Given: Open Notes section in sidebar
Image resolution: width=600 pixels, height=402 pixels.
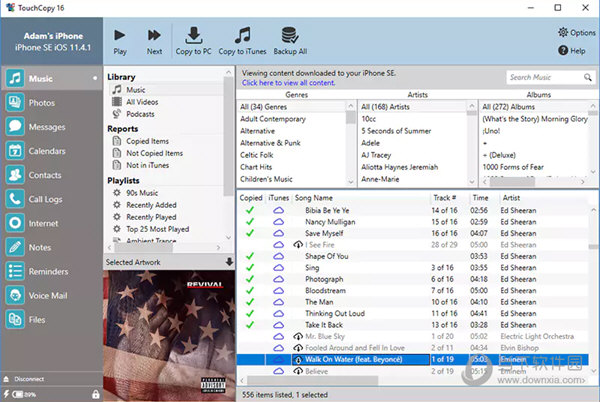Looking at the screenshot, I should pyautogui.click(x=52, y=247).
